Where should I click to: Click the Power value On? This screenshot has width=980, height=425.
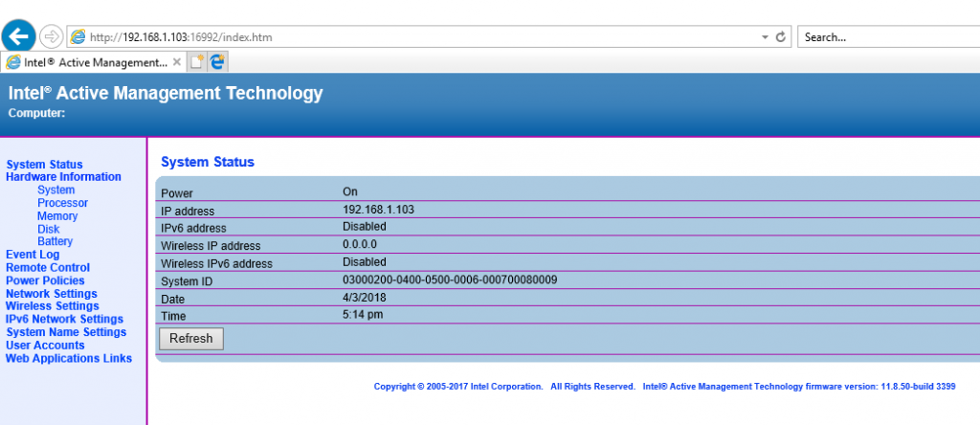(350, 191)
